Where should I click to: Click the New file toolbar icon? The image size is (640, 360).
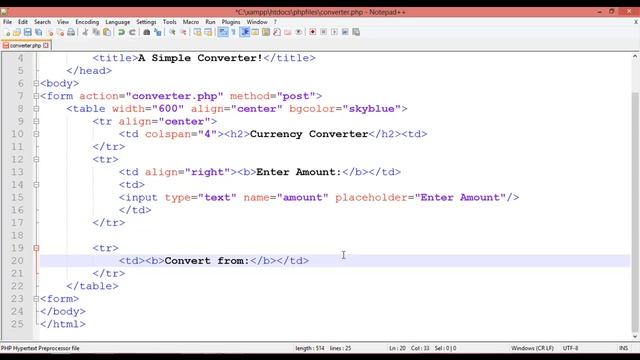coord(7,32)
